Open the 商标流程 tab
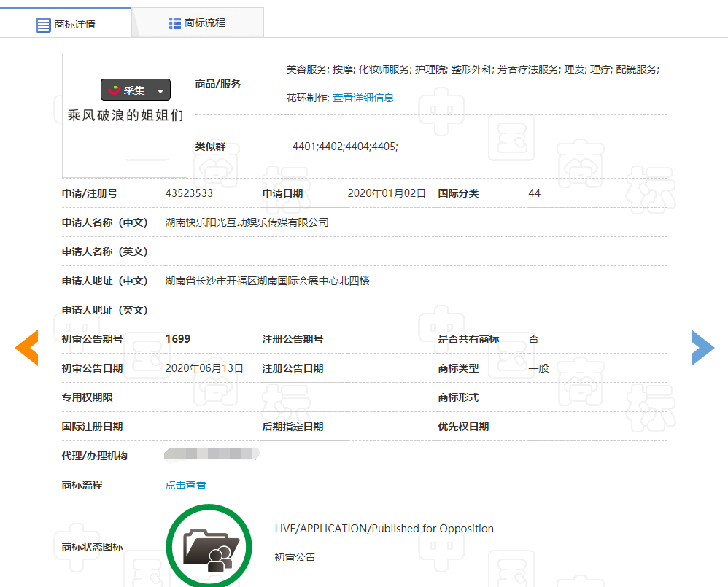 click(197, 23)
